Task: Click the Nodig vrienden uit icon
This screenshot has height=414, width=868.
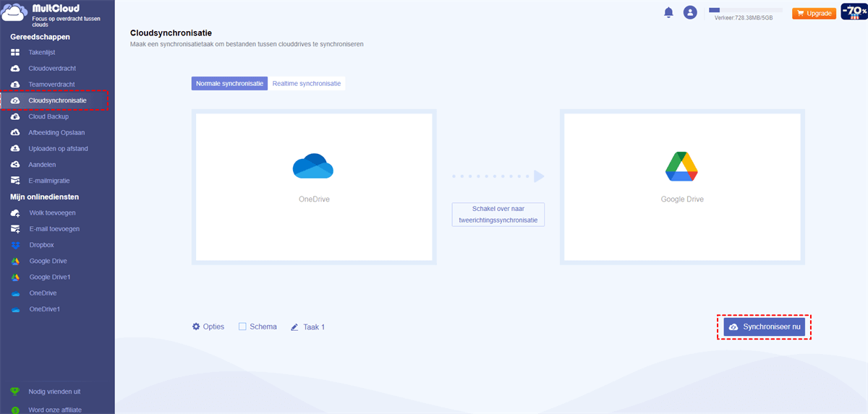Action: pyautogui.click(x=15, y=392)
